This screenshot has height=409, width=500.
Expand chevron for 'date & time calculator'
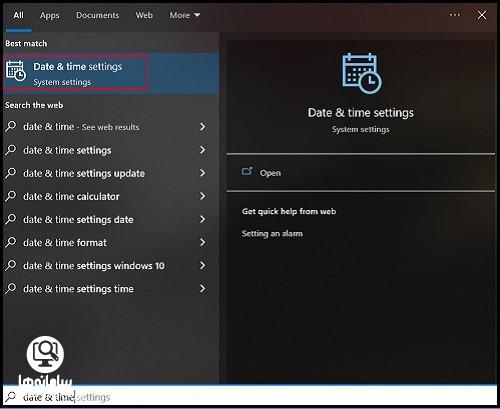pyautogui.click(x=202, y=196)
